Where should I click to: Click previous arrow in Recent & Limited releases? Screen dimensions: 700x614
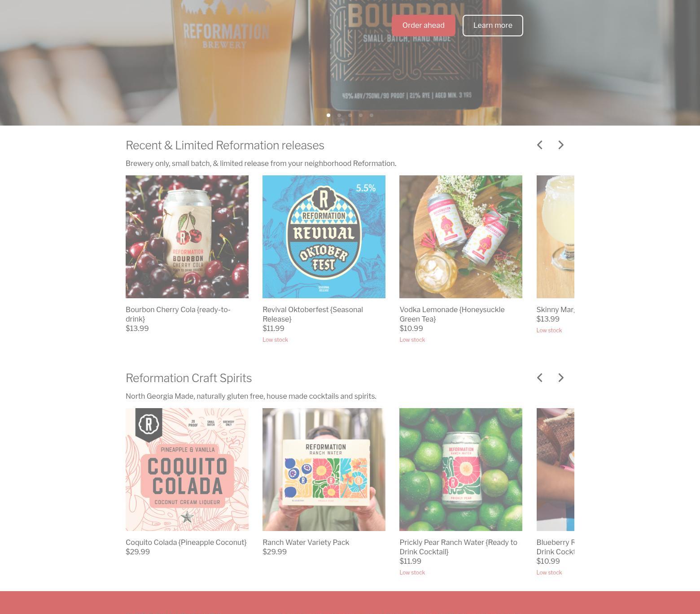coord(540,145)
